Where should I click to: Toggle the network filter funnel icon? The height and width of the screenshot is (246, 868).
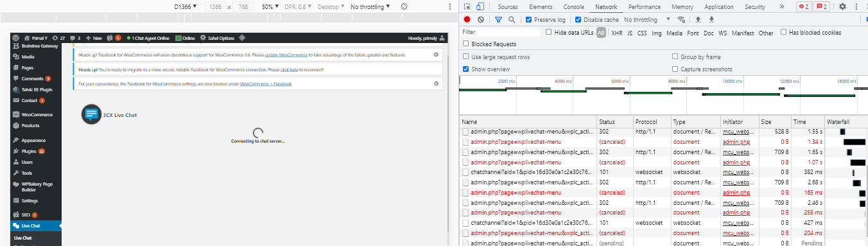[498, 20]
